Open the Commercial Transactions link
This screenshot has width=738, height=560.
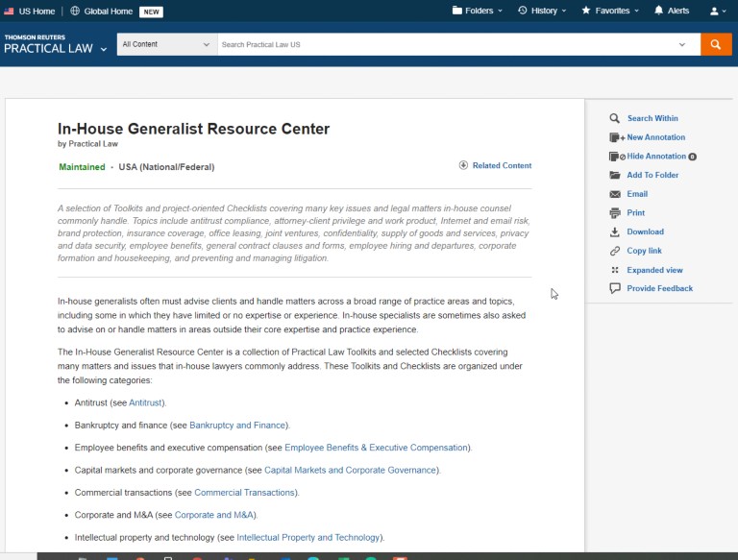245,493
